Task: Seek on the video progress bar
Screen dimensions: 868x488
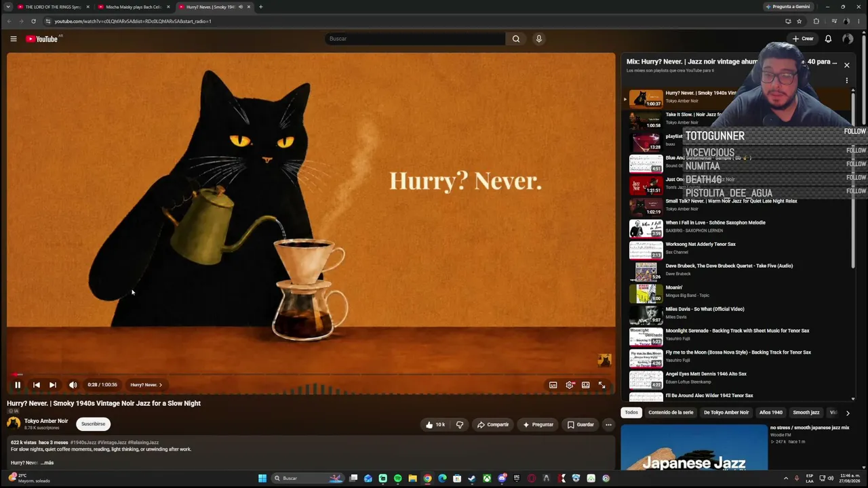Action: pyautogui.click(x=311, y=374)
